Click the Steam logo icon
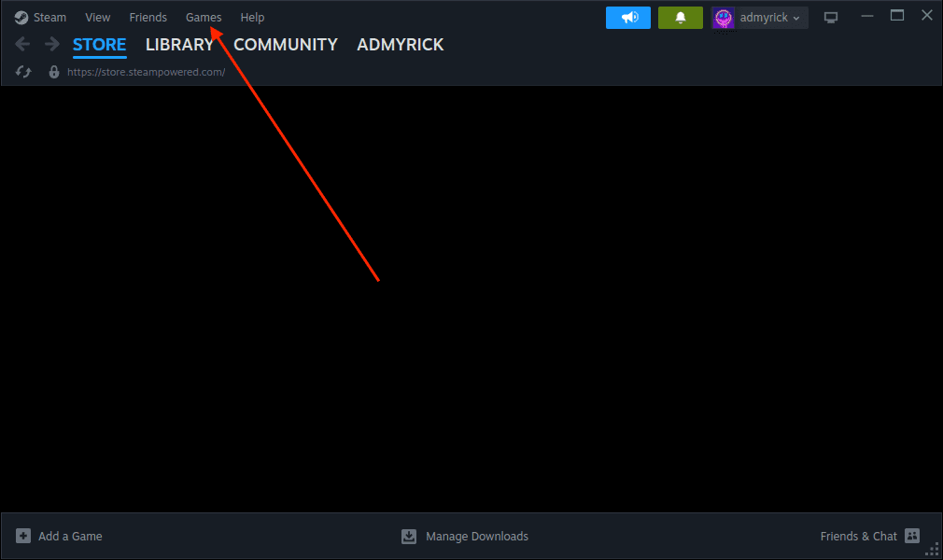943x560 pixels. tap(21, 18)
